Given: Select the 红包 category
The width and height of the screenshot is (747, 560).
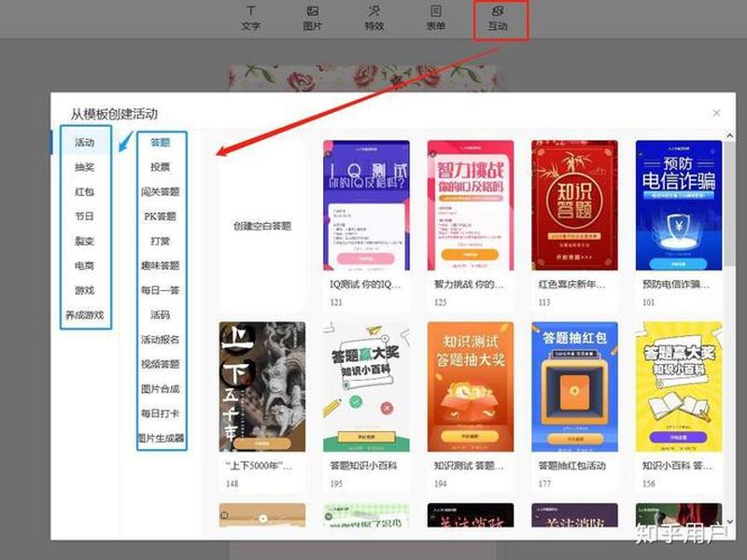Looking at the screenshot, I should (85, 191).
